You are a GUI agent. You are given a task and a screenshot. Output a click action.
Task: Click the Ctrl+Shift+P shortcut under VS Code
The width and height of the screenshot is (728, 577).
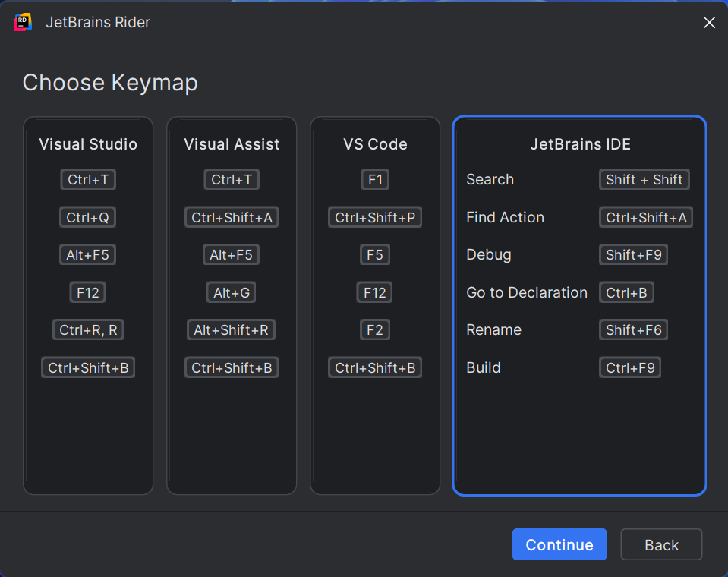coord(375,217)
